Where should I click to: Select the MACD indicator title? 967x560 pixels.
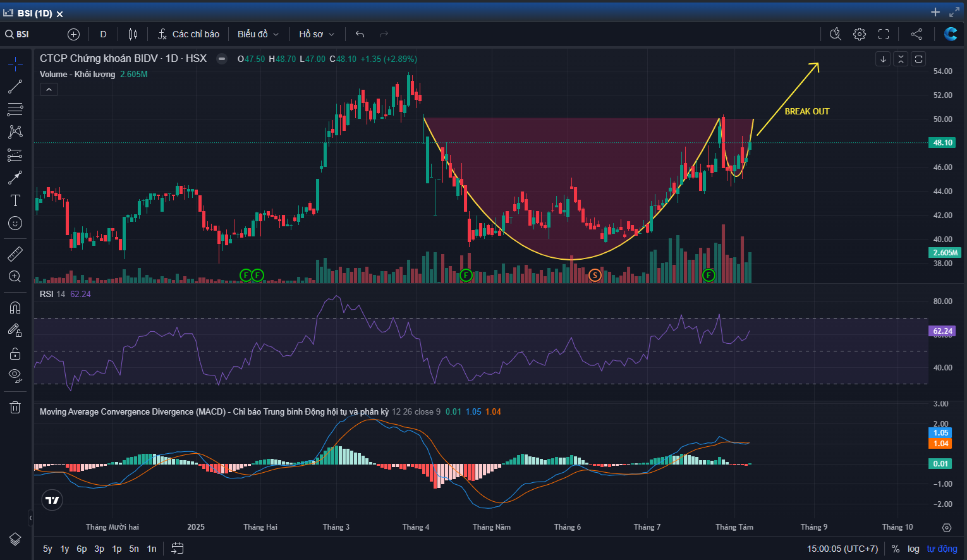click(214, 411)
